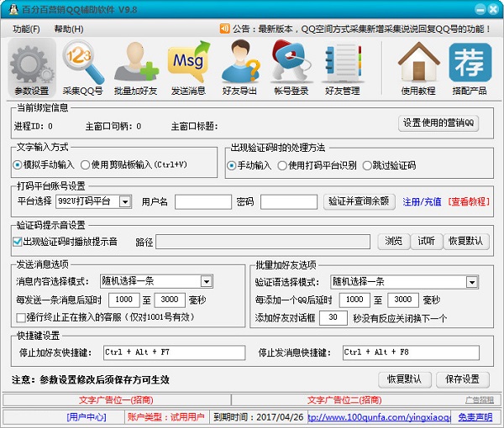
Task: Open 免责声明 link
Action: 475,417
